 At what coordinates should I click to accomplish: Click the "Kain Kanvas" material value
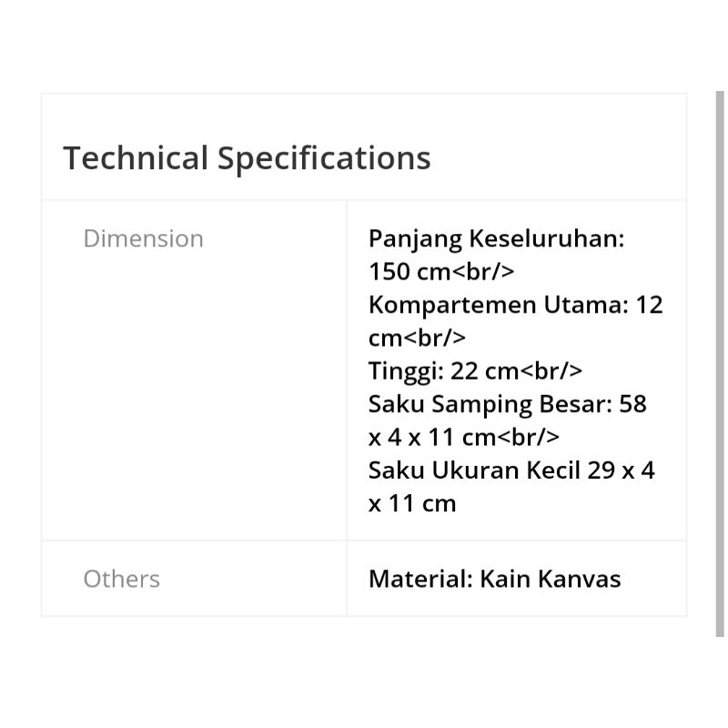point(551,579)
